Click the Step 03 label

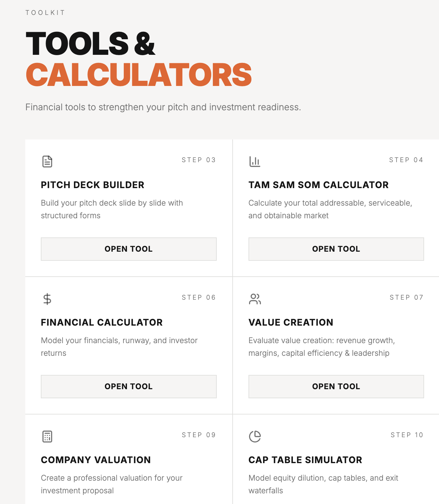point(199,160)
